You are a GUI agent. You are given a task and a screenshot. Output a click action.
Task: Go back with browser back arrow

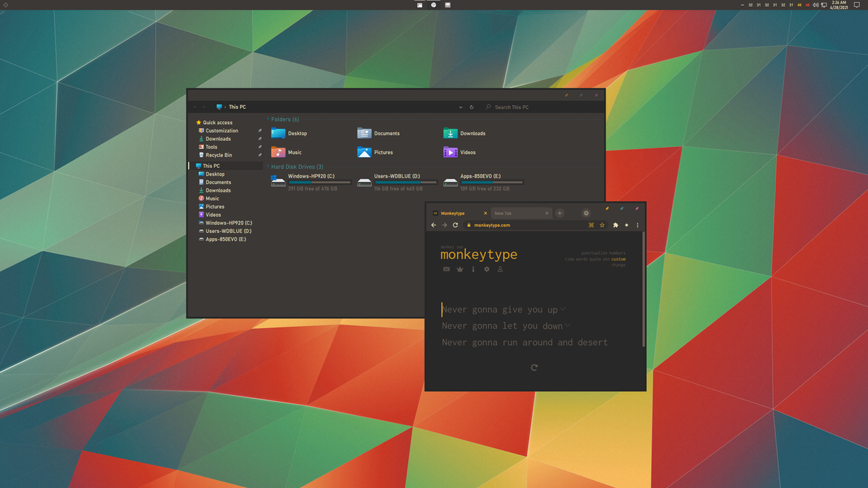(434, 225)
